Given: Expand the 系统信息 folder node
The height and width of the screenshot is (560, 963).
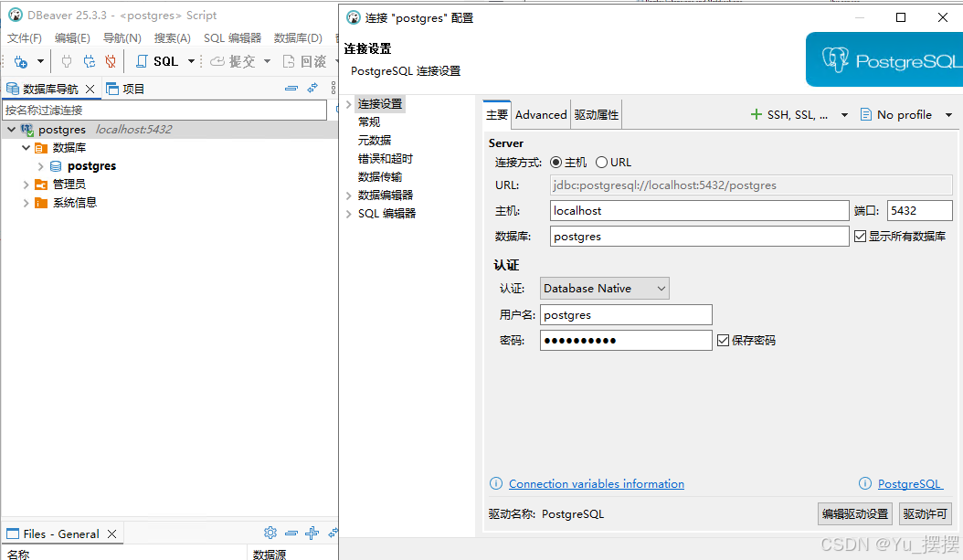Looking at the screenshot, I should pos(26,203).
